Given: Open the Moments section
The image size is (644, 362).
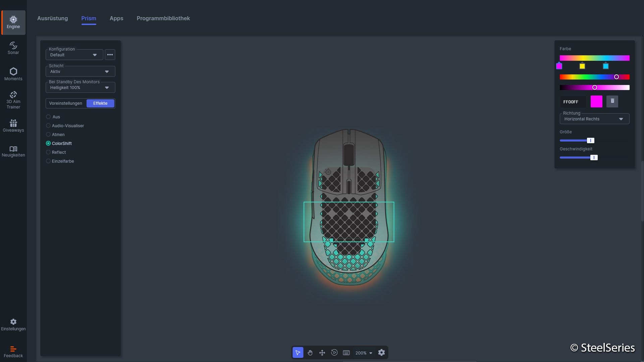Looking at the screenshot, I should coord(13,74).
